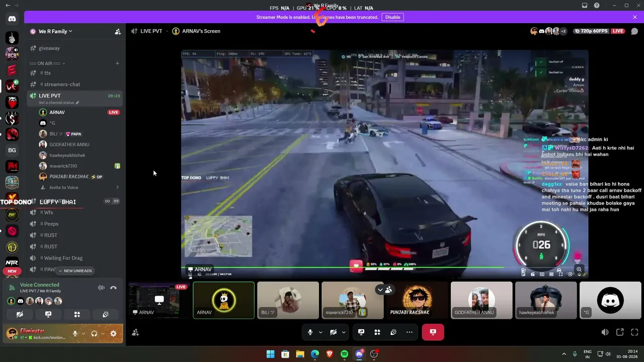
Task: Turn on camera from the voice panel
Action: coord(20,314)
